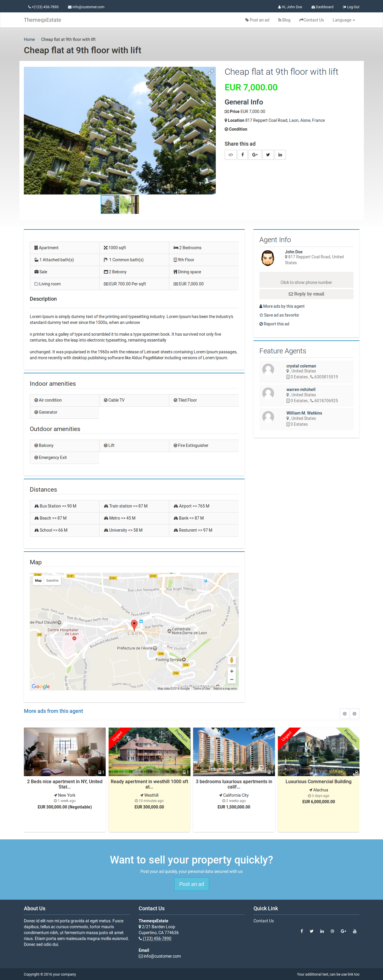383x980 pixels.
Task: Click next arrow of agent ads carousel
Action: coord(354,714)
